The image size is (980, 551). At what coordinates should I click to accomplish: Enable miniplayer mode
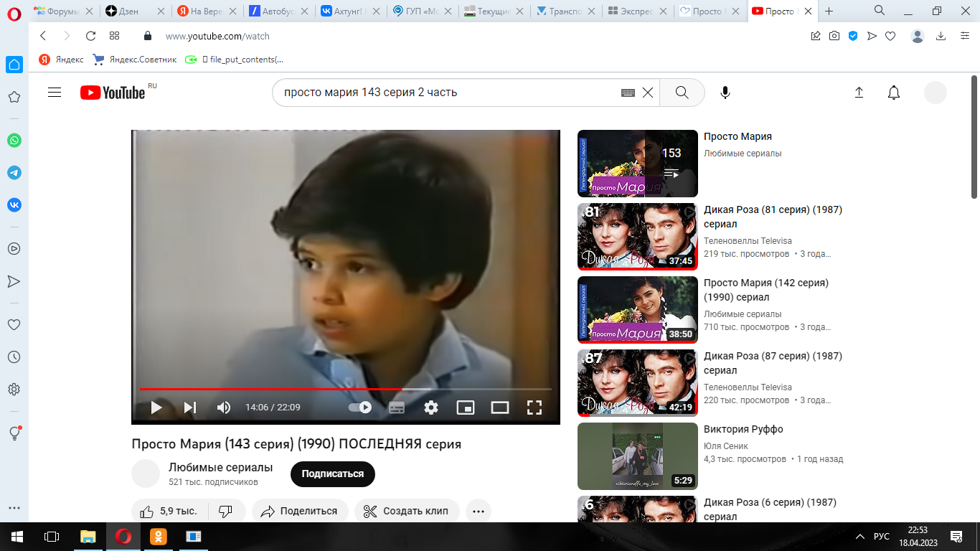(466, 408)
